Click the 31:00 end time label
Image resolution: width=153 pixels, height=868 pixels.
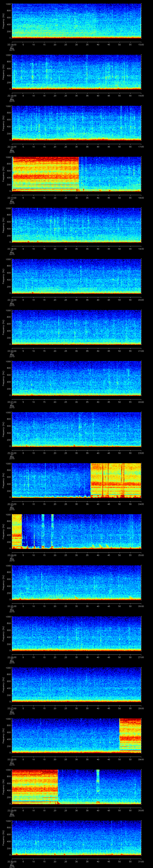(x=141, y=861)
